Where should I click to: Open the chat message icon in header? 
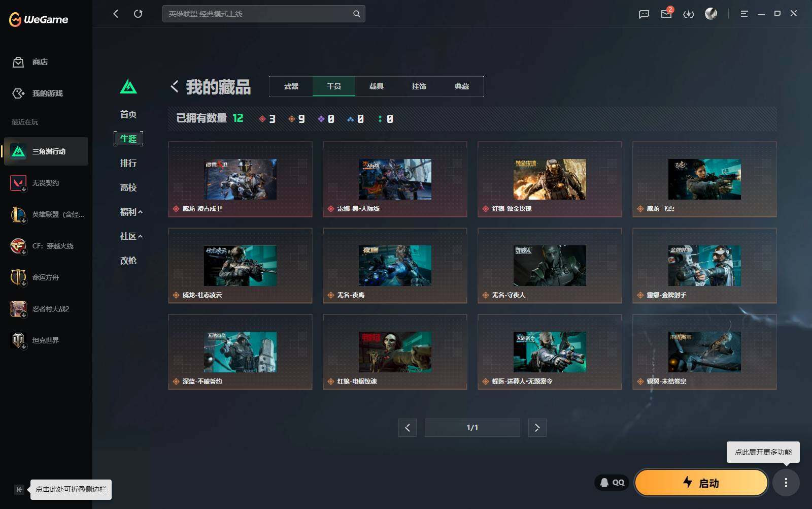[x=644, y=14]
